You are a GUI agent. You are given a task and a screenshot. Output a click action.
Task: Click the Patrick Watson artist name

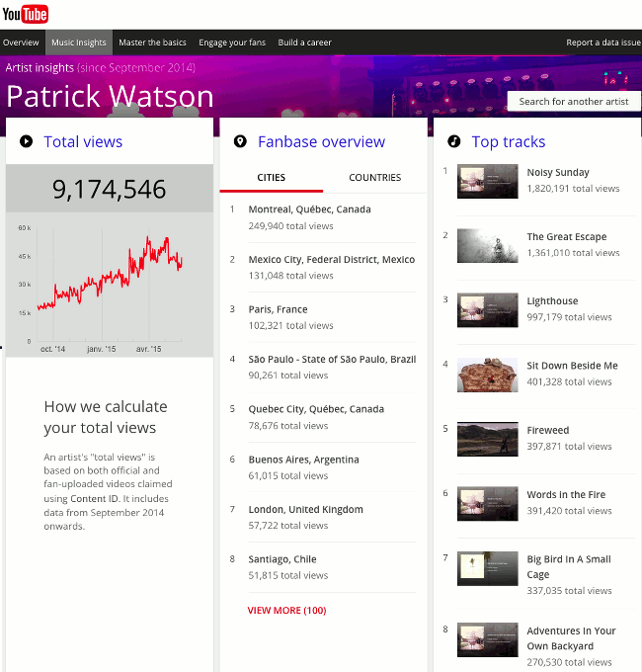110,96
